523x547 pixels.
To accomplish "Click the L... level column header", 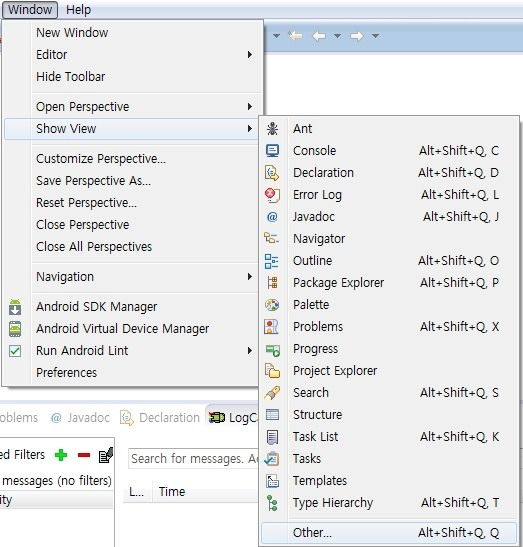I will click(137, 492).
